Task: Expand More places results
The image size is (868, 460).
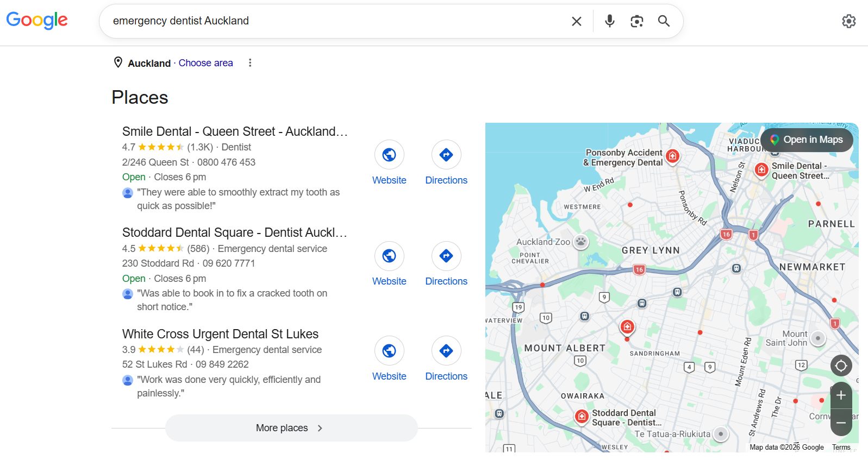Action: pyautogui.click(x=291, y=428)
